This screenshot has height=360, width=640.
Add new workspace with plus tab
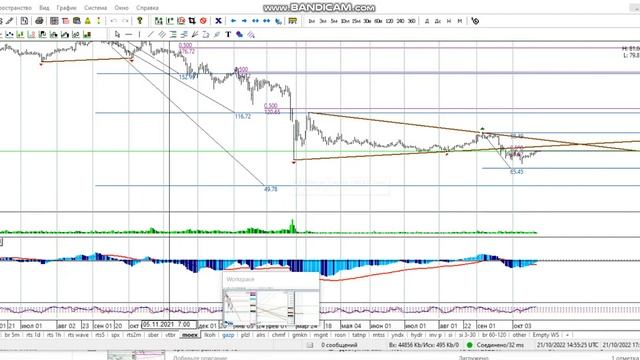(x=567, y=335)
